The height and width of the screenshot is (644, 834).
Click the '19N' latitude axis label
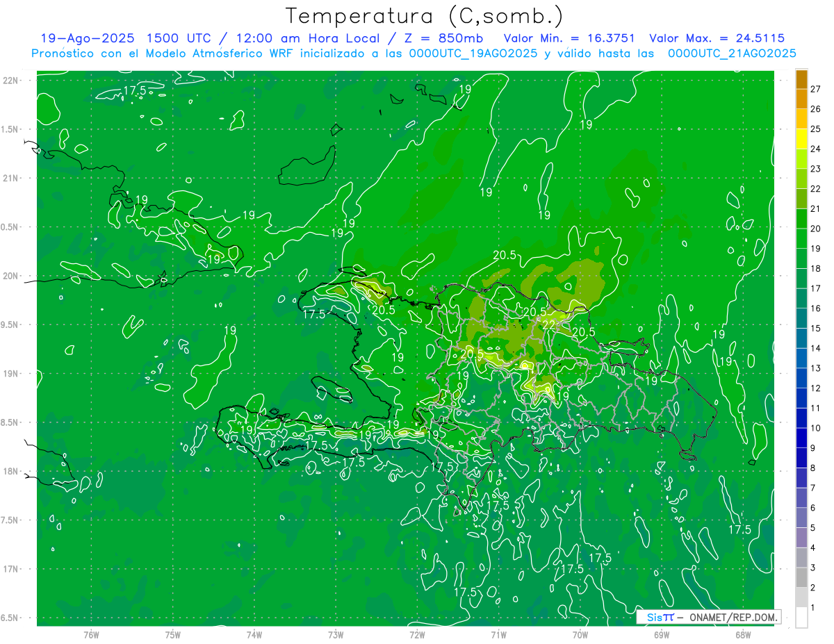[x=10, y=374]
